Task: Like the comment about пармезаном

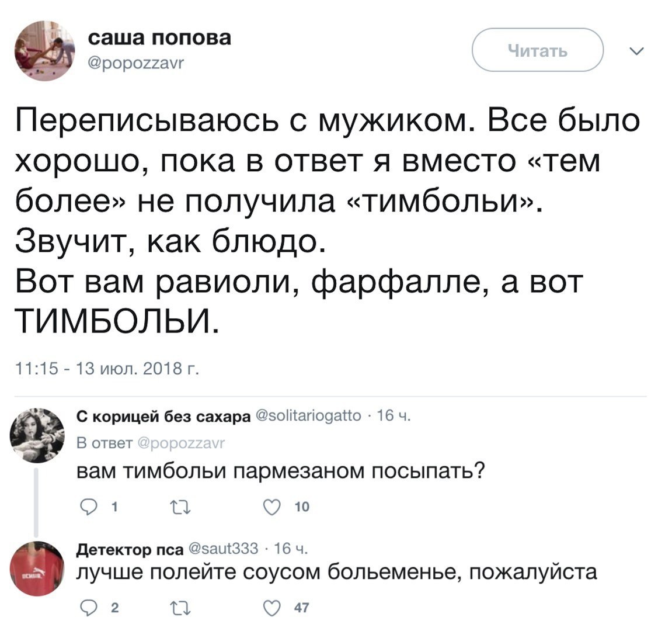Action: (x=271, y=507)
